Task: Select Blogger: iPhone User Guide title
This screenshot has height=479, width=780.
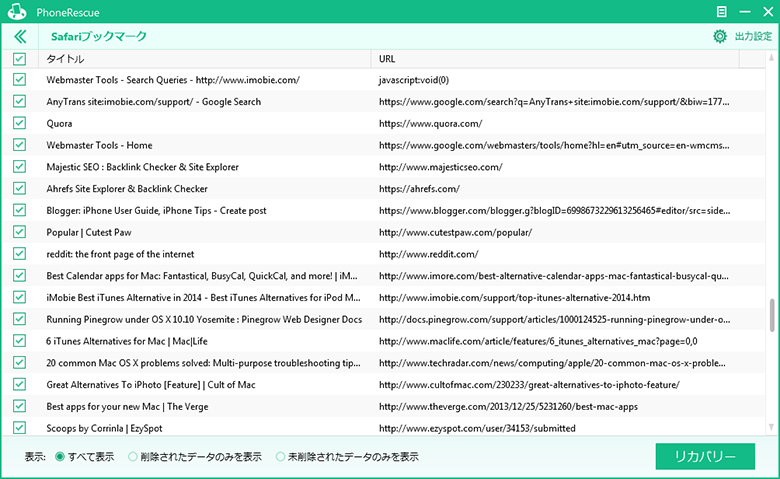Action: [x=156, y=210]
